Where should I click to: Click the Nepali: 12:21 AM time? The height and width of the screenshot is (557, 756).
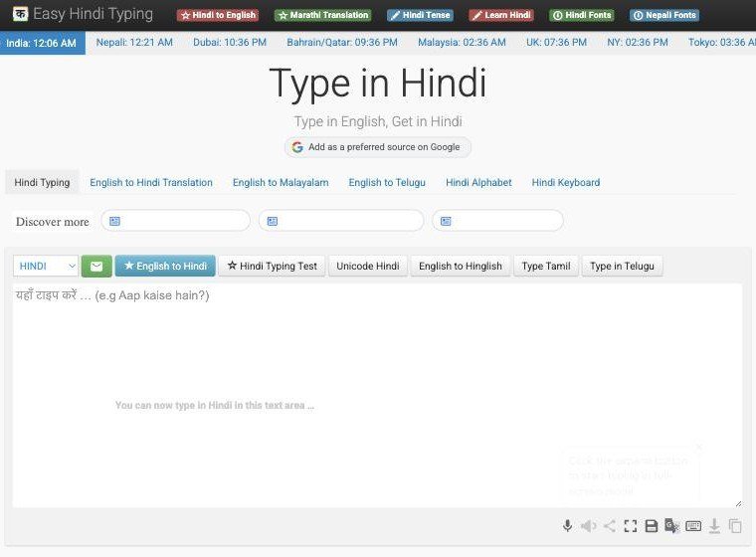pos(134,43)
